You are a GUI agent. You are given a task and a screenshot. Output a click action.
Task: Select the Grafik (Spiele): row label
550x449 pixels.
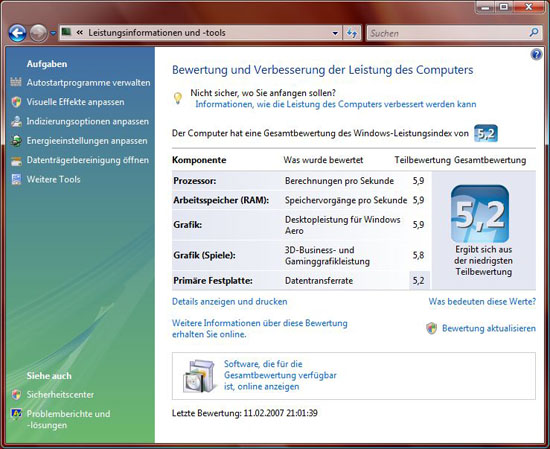pos(204,255)
